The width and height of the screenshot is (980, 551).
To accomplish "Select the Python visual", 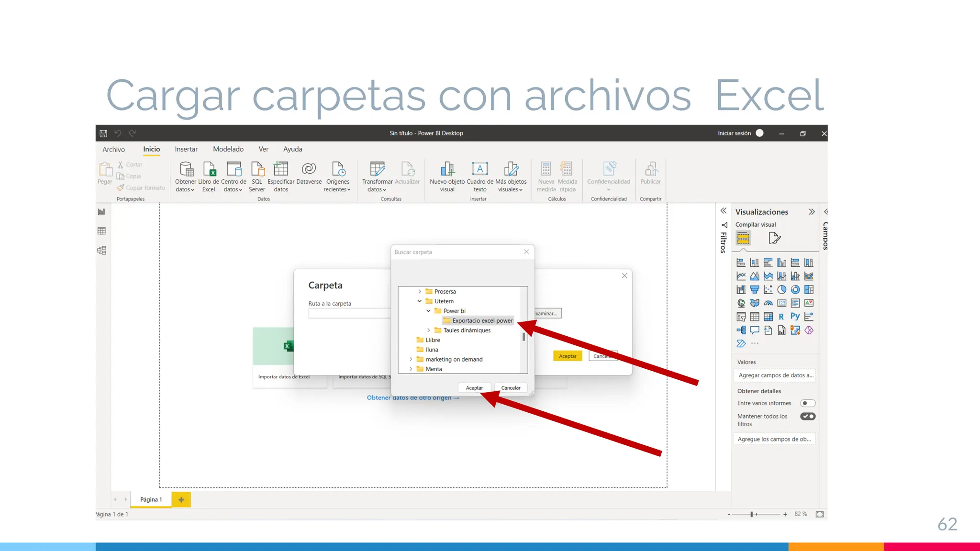I will pos(795,316).
